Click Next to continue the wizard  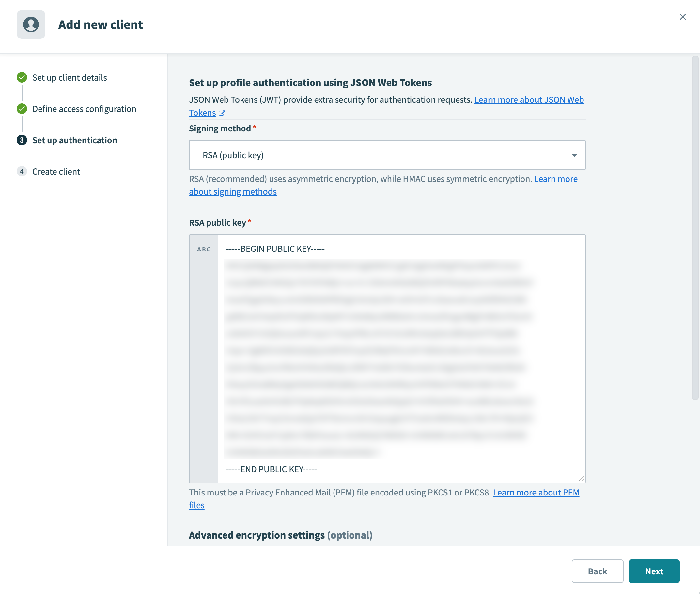pos(654,571)
